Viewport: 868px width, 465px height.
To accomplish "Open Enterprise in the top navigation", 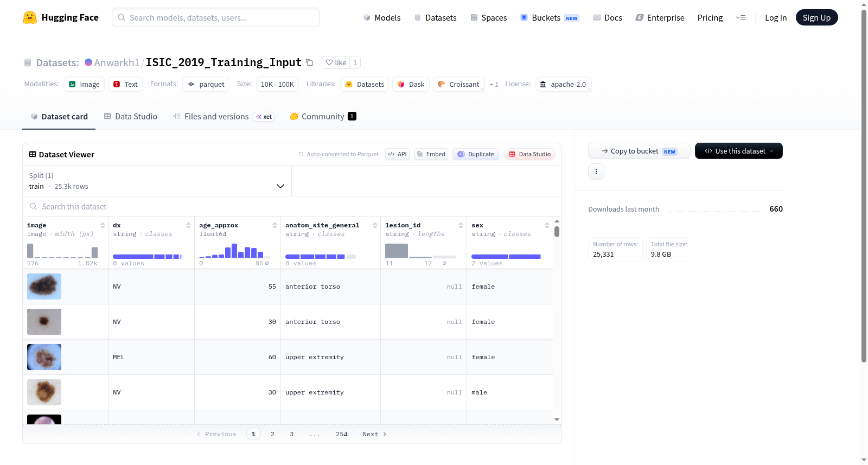I will pos(660,18).
